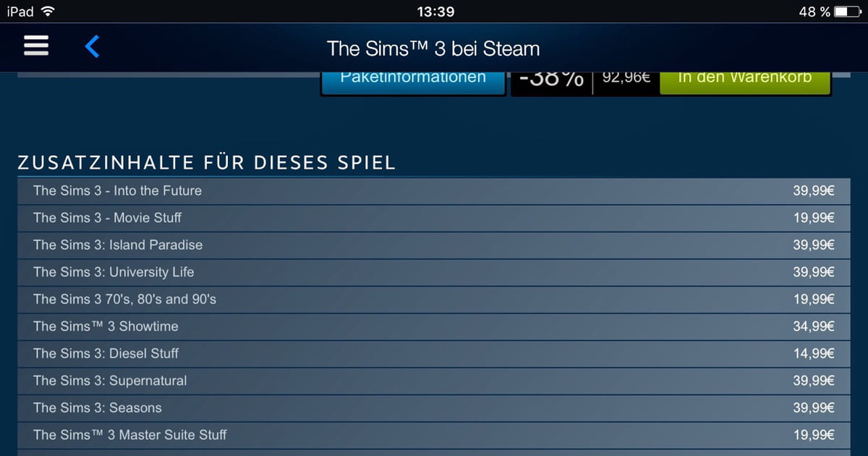The image size is (868, 456).
Task: Tap the 13:39 clock in status bar
Action: pos(435,12)
